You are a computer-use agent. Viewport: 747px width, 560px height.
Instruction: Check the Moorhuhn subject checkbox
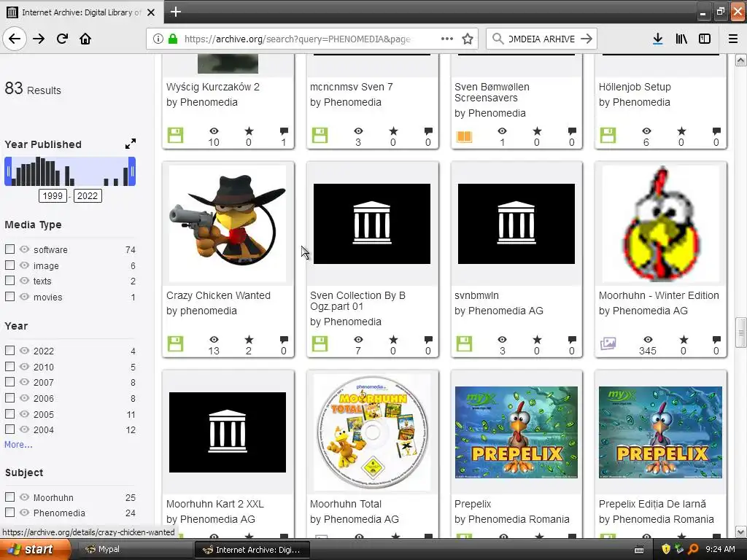9,497
